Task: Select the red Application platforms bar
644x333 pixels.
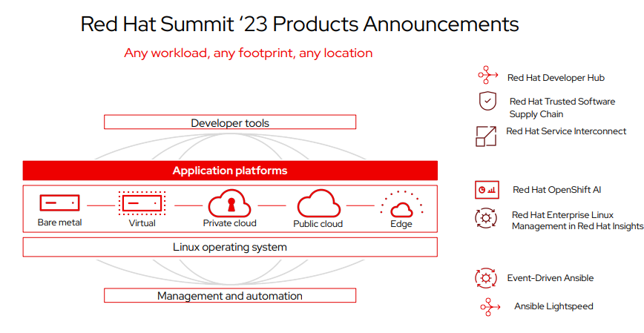Action: 230,171
